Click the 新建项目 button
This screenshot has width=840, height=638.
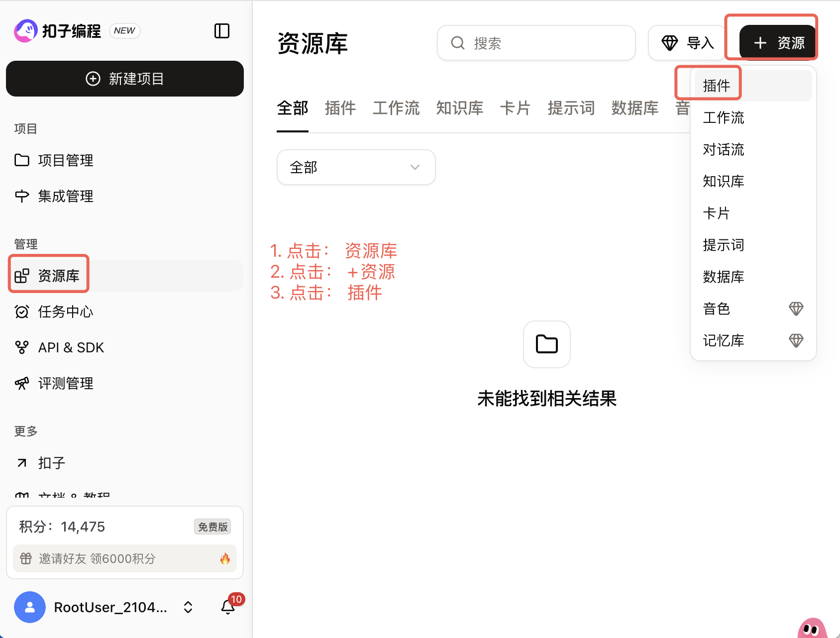(x=125, y=79)
